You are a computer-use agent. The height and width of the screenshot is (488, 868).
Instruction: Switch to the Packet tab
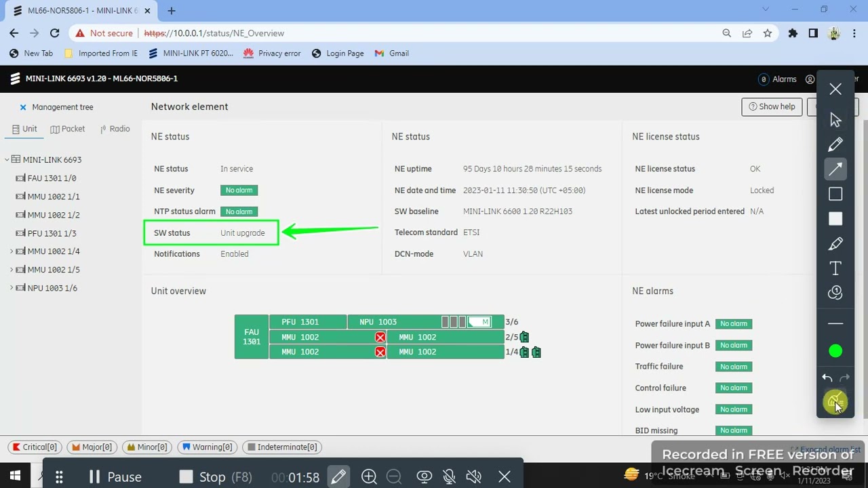[67, 129]
